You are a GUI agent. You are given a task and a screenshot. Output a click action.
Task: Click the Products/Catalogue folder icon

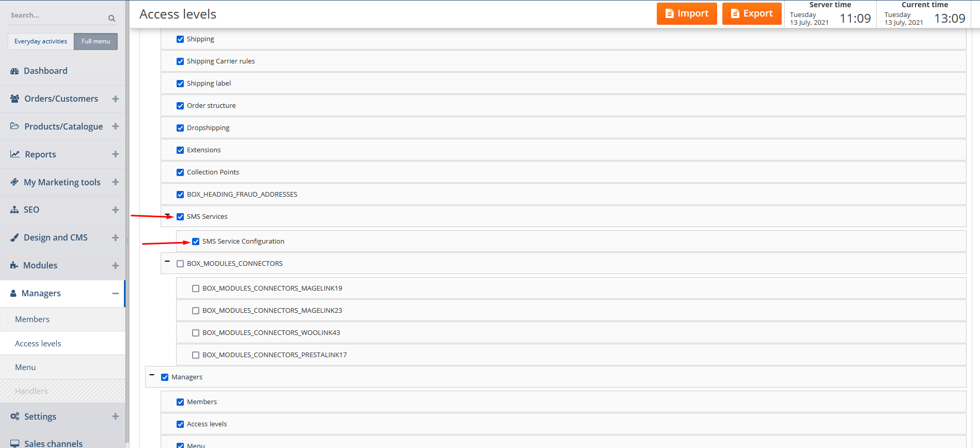[x=15, y=126]
